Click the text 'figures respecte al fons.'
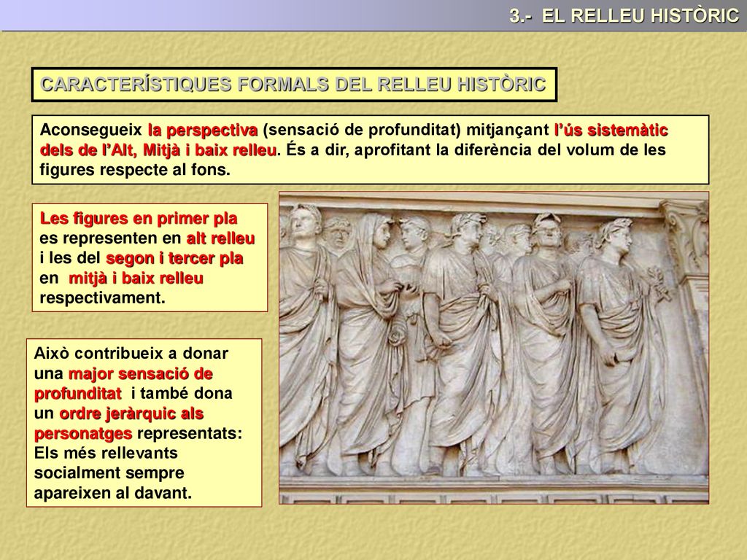Screen dimensions: 747x560 tap(135, 169)
